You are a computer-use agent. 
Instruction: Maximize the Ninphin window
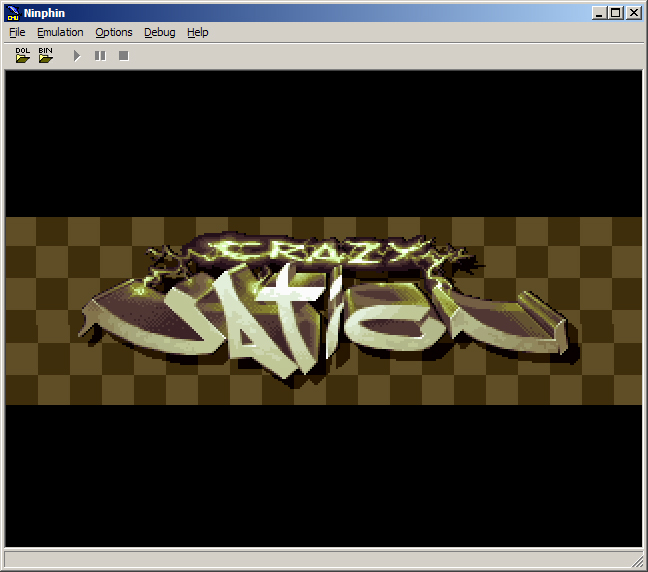[615, 13]
